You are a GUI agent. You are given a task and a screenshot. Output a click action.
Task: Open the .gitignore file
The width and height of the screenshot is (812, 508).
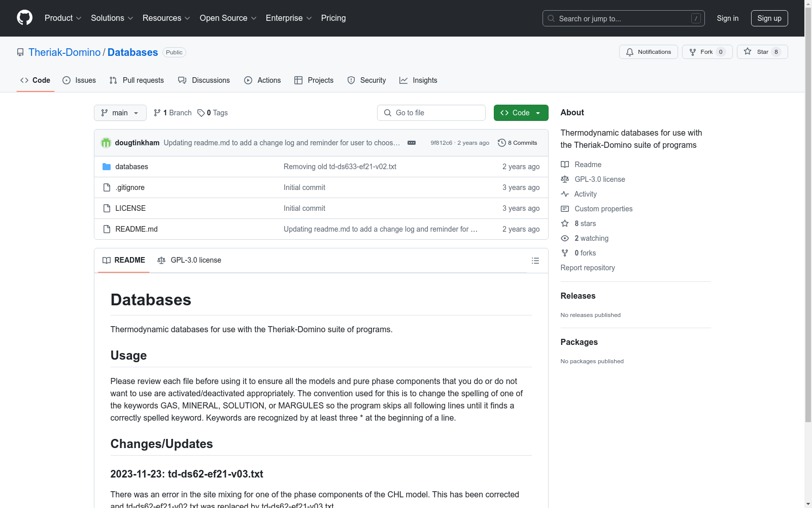click(130, 187)
